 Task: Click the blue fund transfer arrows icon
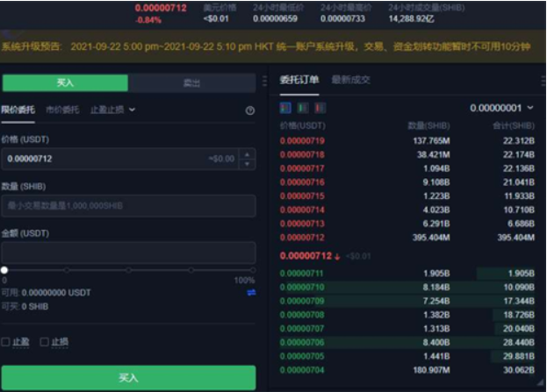click(x=251, y=292)
